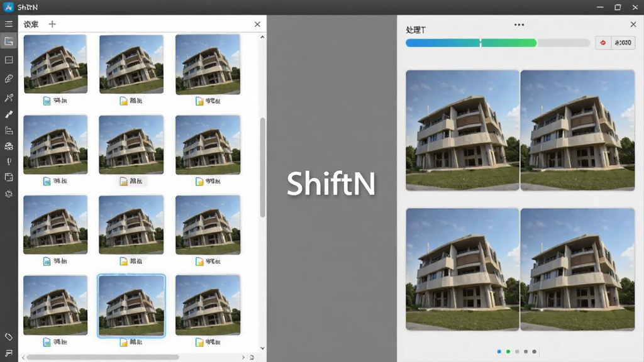Open the window frame icon in sidebar
The height and width of the screenshot is (362, 644).
[x=9, y=177]
